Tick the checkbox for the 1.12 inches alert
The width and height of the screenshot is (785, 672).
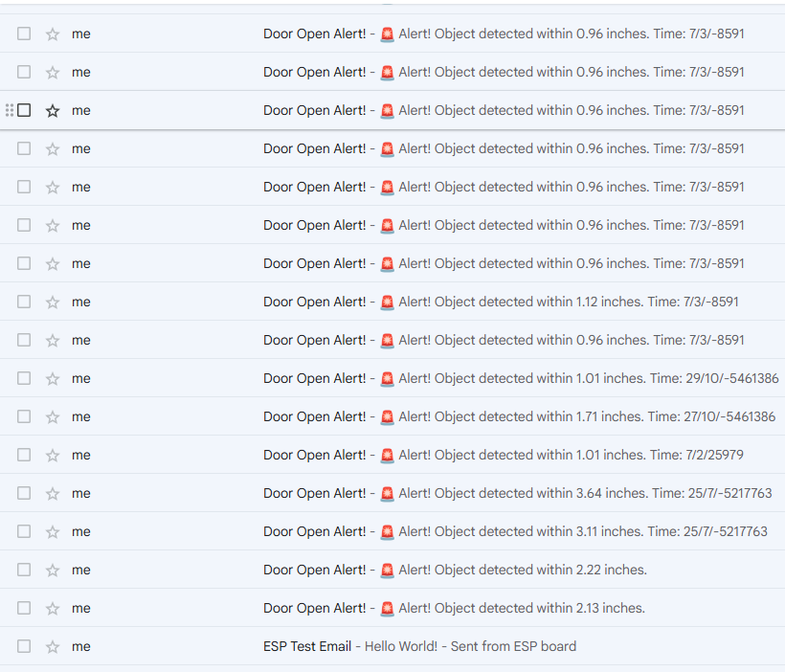pyautogui.click(x=24, y=302)
